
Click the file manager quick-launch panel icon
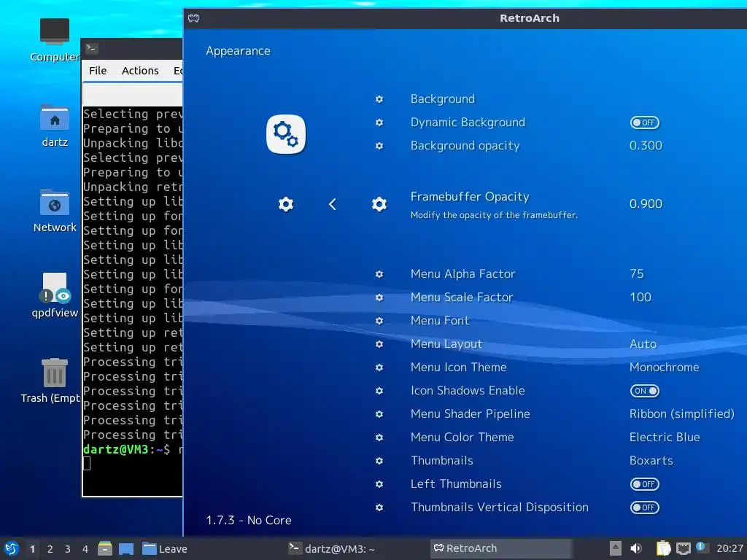click(105, 548)
